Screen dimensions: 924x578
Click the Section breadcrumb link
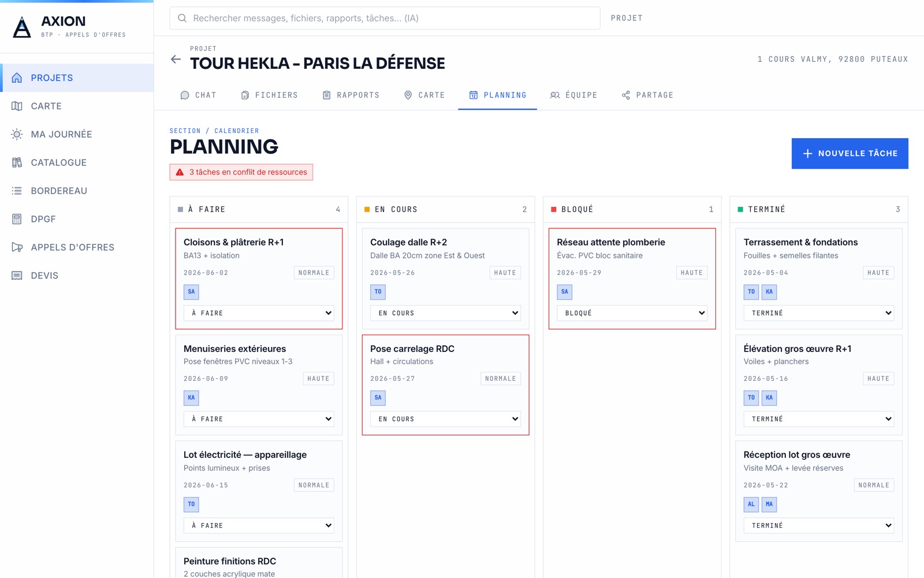185,131
